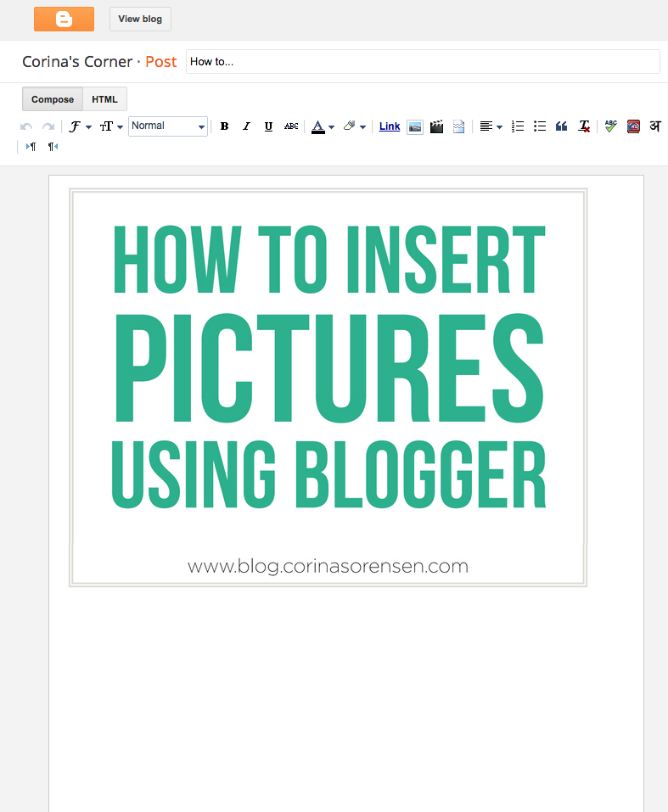668x812 pixels.
Task: Click in the empty editor area below the image
Action: 346,699
